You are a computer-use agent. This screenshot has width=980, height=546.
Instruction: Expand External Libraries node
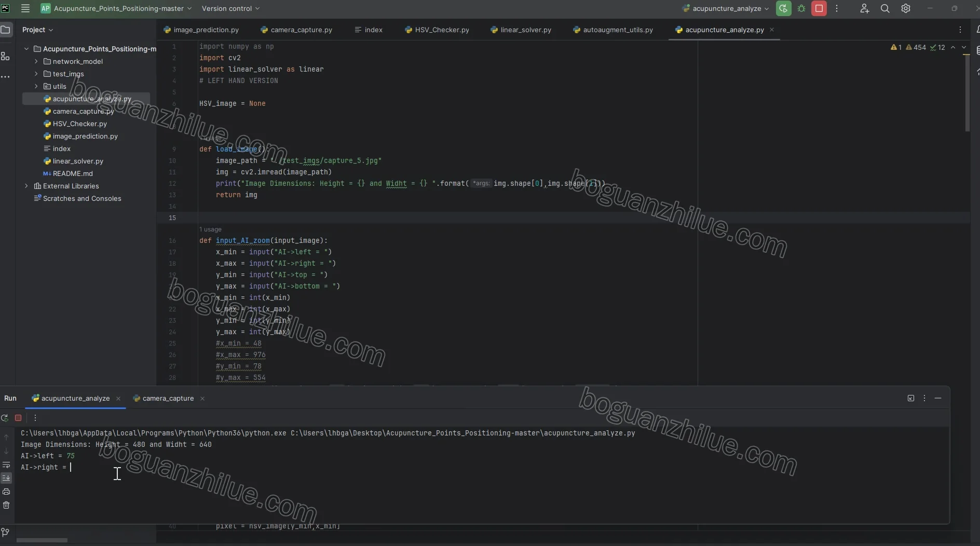pyautogui.click(x=26, y=186)
